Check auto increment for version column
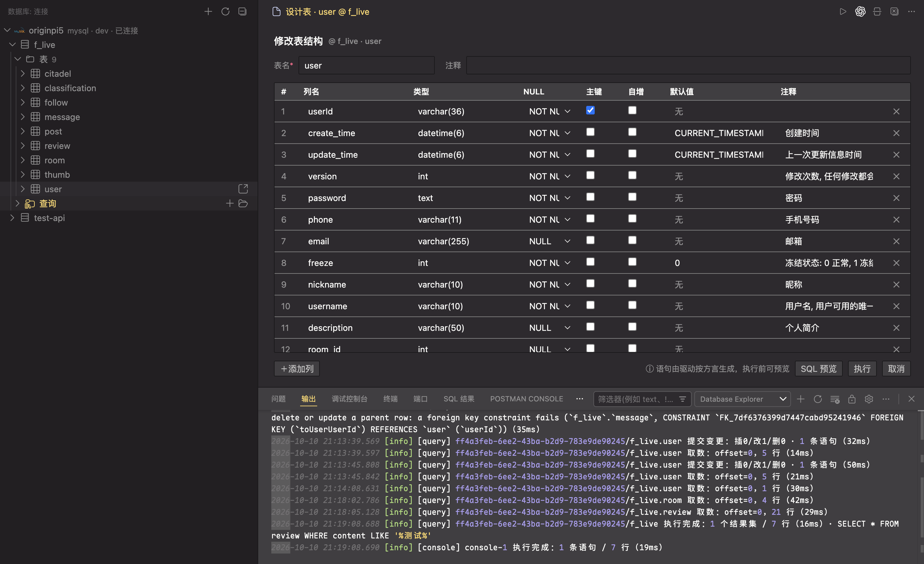The width and height of the screenshot is (924, 564). 632,175
